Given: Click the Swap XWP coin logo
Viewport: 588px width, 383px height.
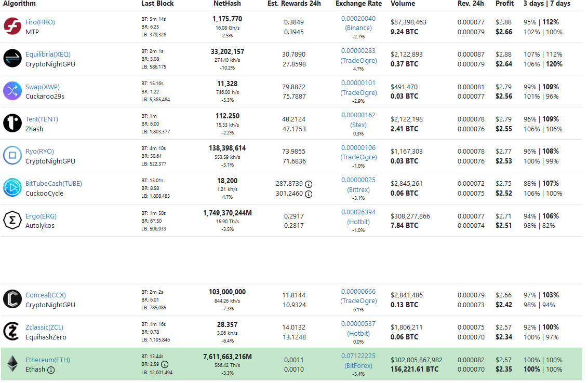Looking at the screenshot, I should (x=12, y=91).
